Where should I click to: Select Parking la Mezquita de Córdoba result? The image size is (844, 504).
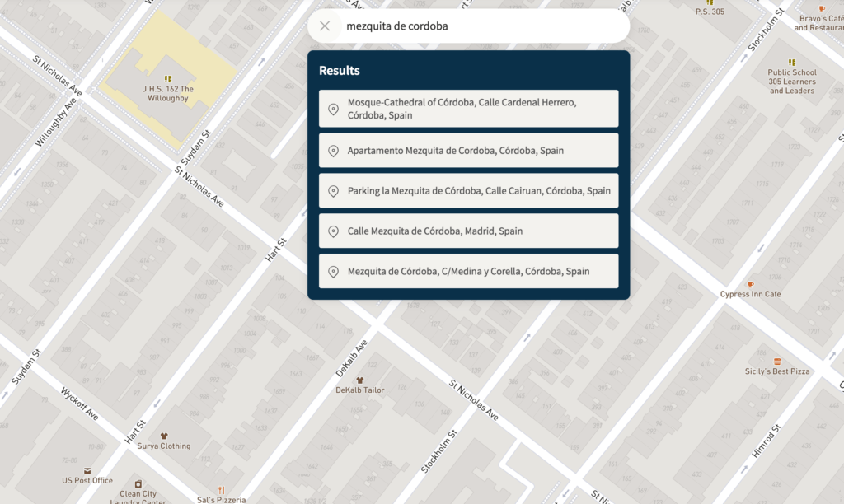coord(468,191)
